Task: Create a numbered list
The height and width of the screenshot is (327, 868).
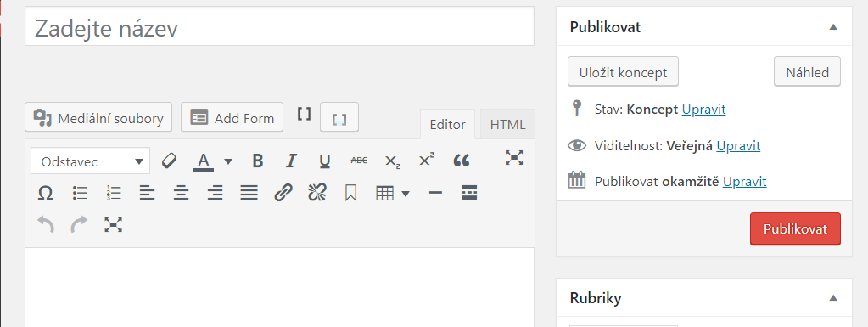Action: (x=114, y=193)
